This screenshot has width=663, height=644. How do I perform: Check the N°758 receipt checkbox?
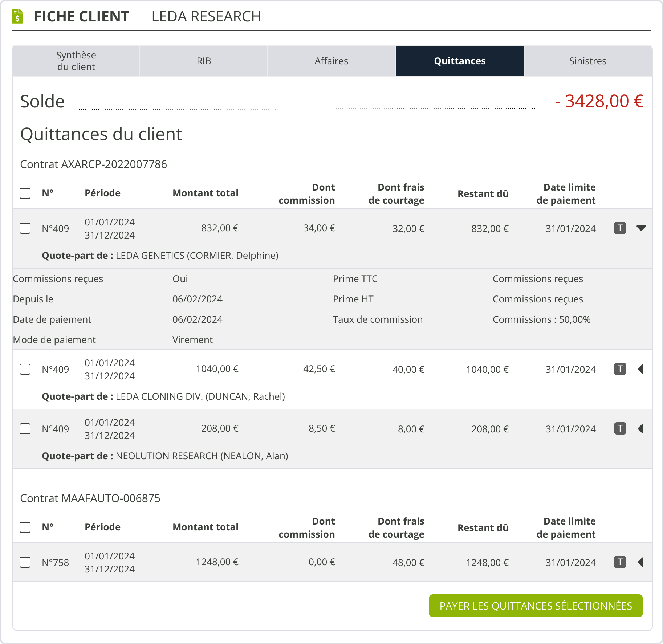click(x=25, y=562)
